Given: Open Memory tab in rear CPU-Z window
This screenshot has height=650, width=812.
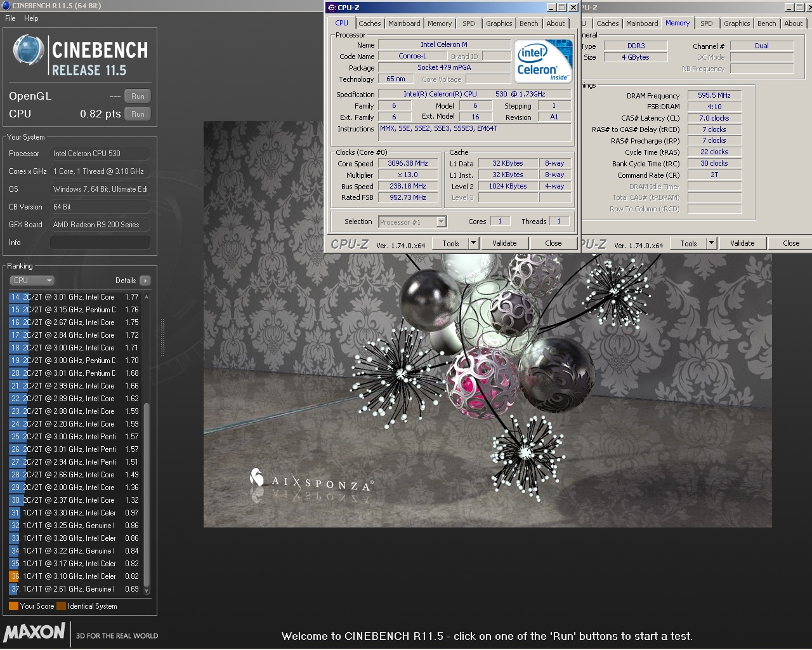Looking at the screenshot, I should pos(678,23).
